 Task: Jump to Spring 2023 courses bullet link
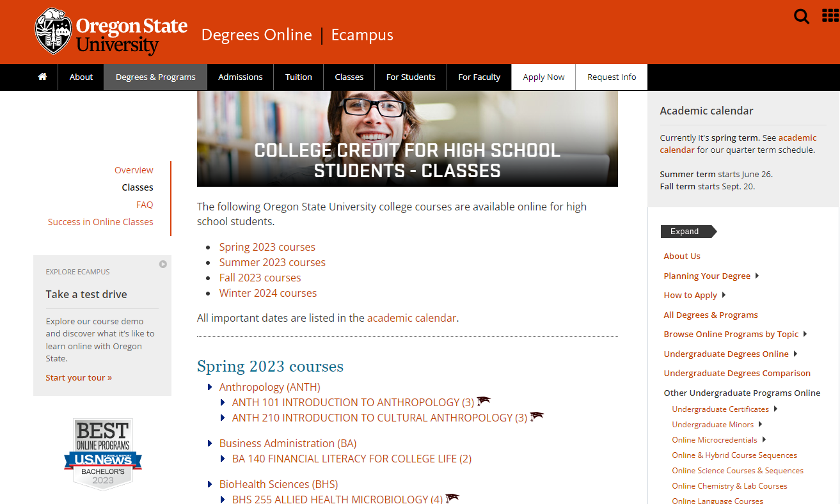click(x=267, y=247)
